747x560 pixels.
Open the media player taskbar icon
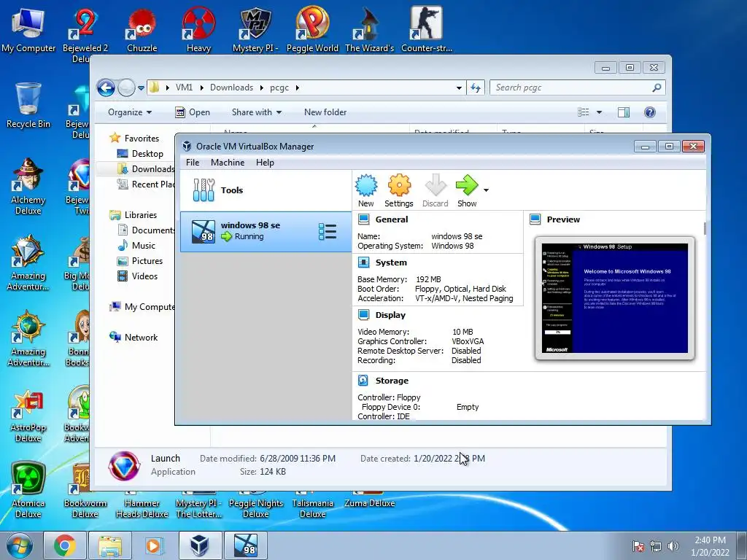coord(154,545)
